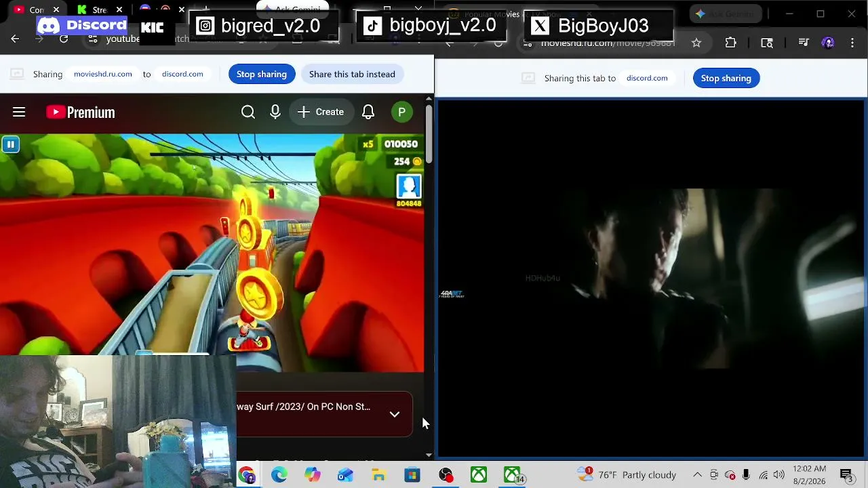Open discord.com link in YouTube sharing bar
Viewport: 868px width, 488px height.
pyautogui.click(x=182, y=74)
